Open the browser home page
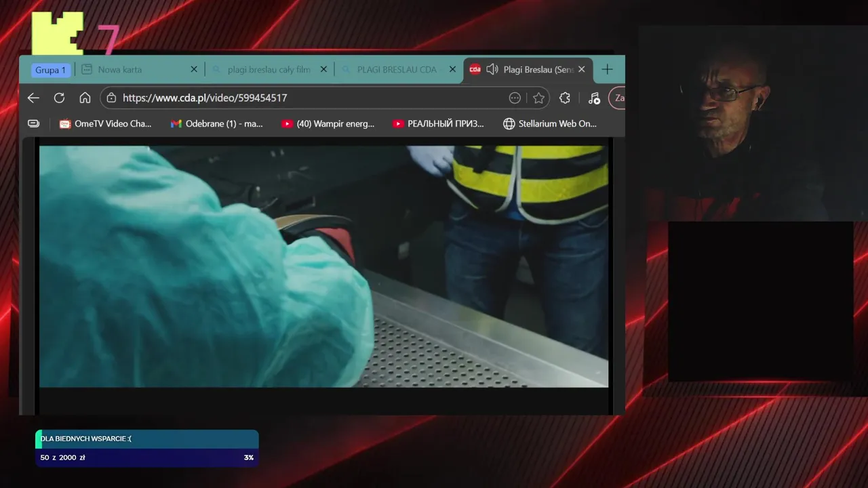 click(x=85, y=98)
